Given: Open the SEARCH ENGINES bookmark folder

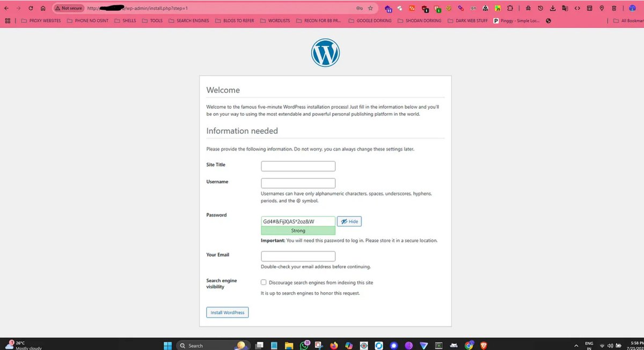Looking at the screenshot, I should tap(189, 21).
